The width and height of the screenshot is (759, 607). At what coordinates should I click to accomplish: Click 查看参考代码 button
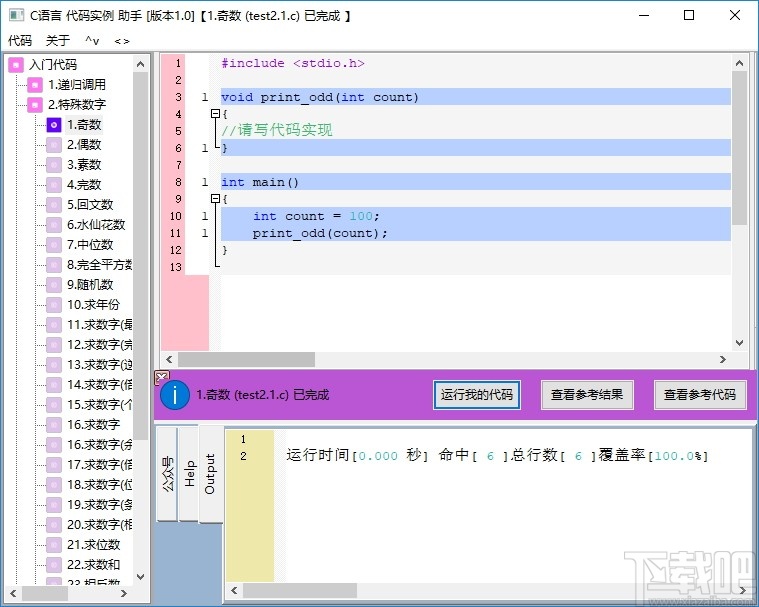[x=700, y=395]
